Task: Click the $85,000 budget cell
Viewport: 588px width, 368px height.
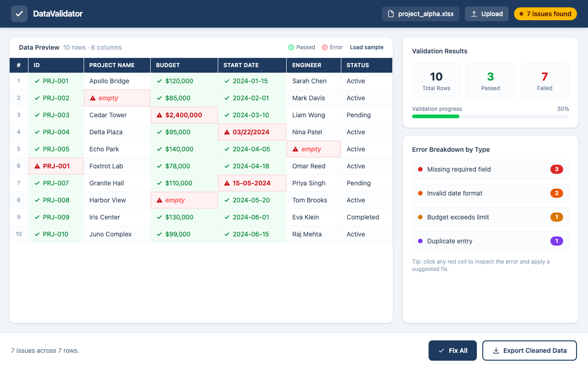Action: (184, 98)
